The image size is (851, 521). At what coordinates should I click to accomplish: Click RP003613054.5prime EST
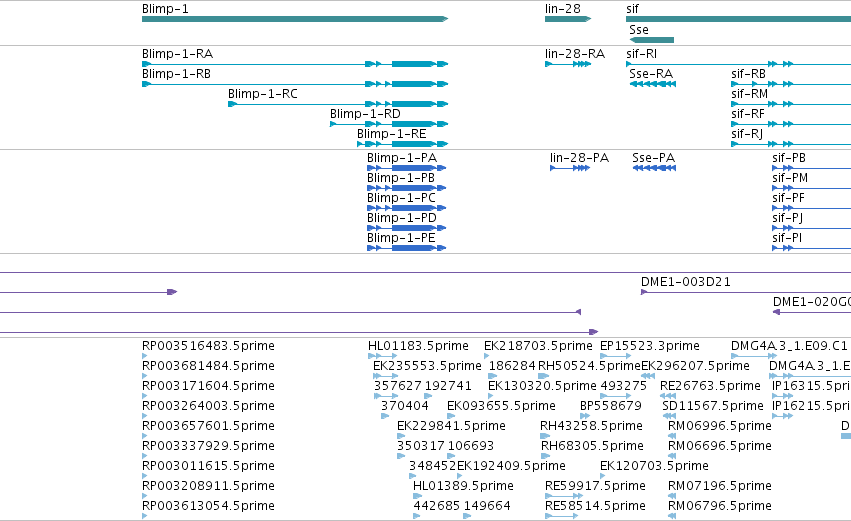pos(145,516)
